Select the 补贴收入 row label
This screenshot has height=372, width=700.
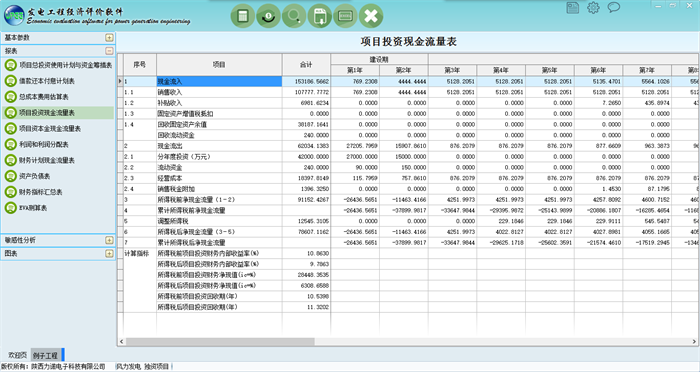tap(170, 103)
